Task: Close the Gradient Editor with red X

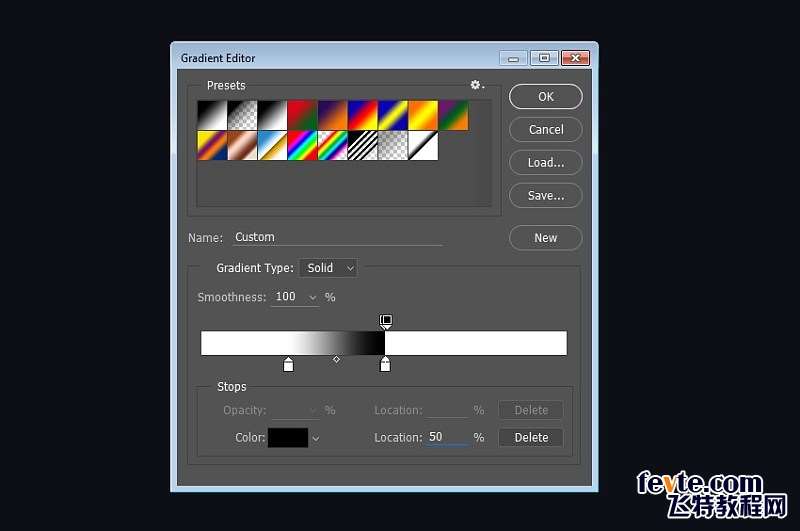Action: tap(576, 58)
